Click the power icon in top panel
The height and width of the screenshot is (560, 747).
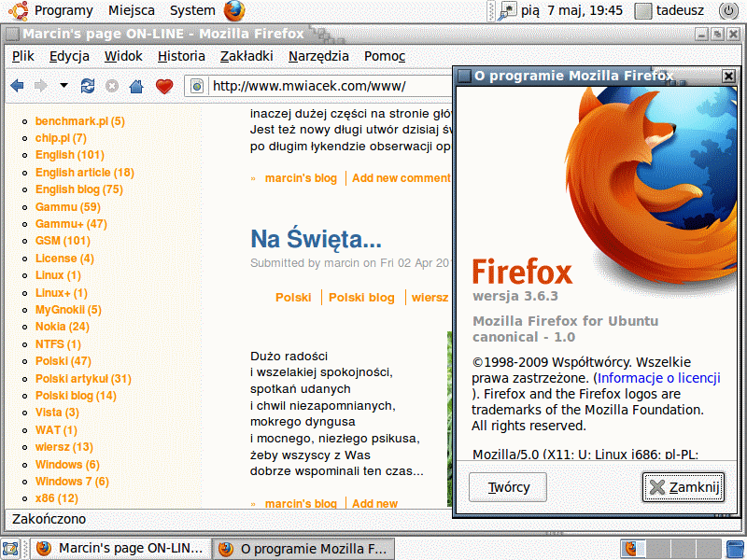tap(728, 11)
